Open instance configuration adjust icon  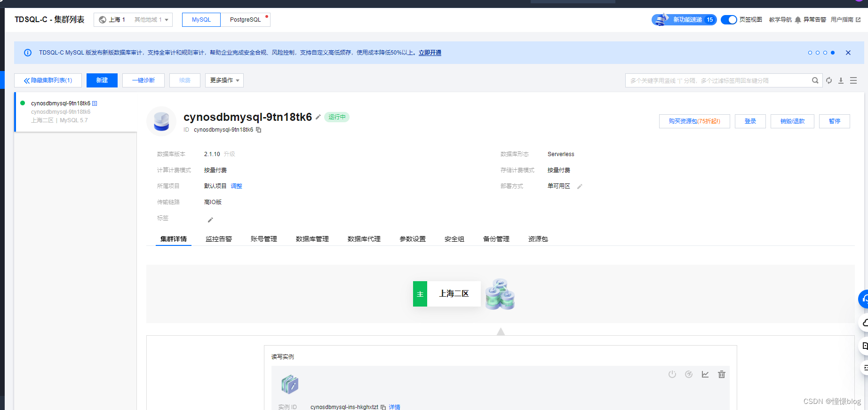(x=689, y=374)
